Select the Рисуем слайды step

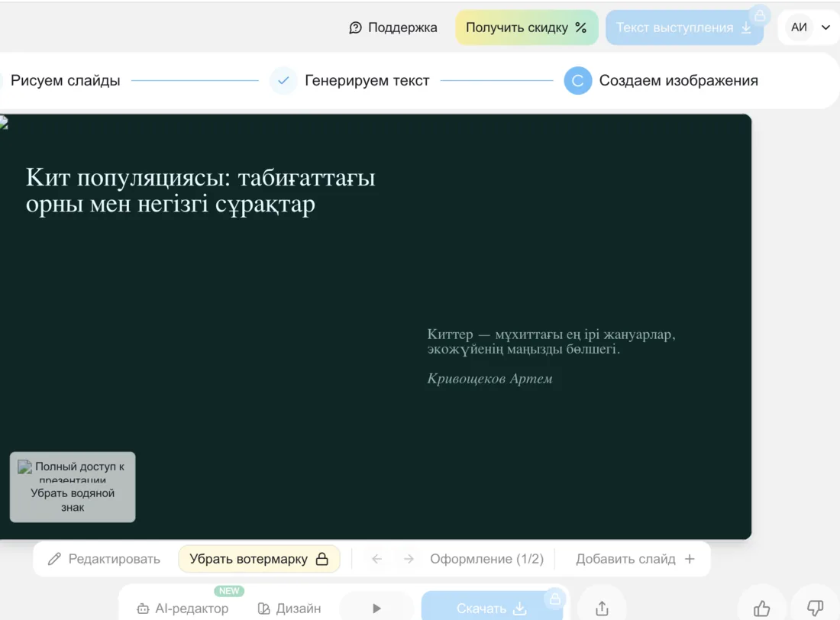click(66, 80)
